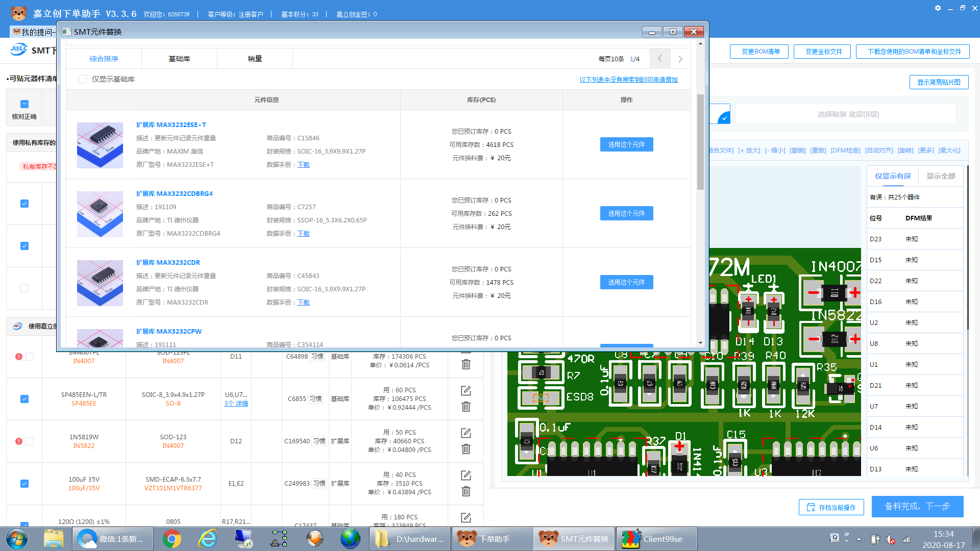
Task: Open File Explorer from taskbar
Action: (54, 539)
